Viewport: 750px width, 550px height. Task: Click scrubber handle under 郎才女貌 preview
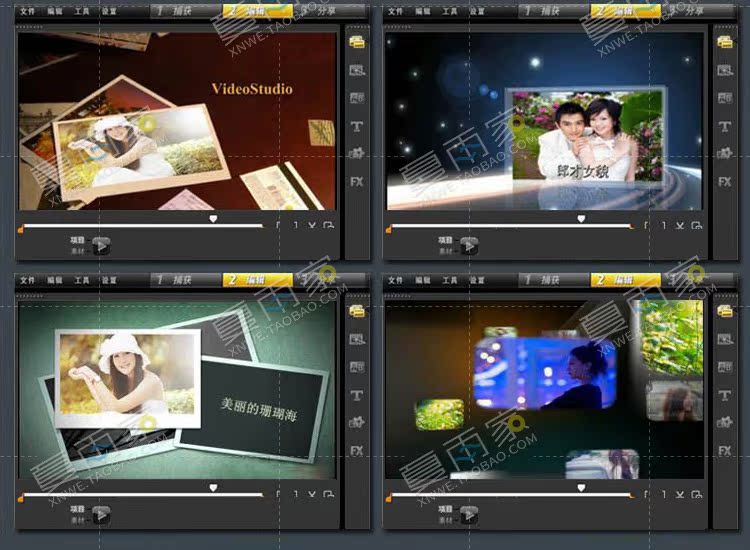(581, 219)
